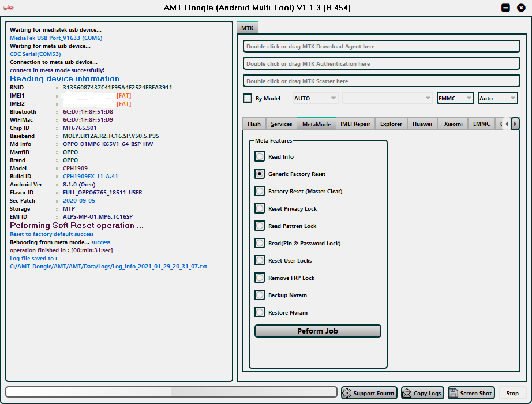This screenshot has height=404, width=532.
Task: Click Baseband value MOLY.LR12A.R2.TC16.SP.V50.5.P95
Action: [111, 136]
